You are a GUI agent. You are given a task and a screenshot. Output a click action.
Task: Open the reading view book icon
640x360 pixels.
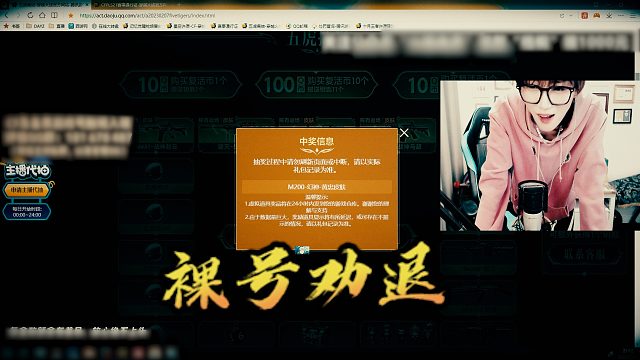(x=54, y=15)
